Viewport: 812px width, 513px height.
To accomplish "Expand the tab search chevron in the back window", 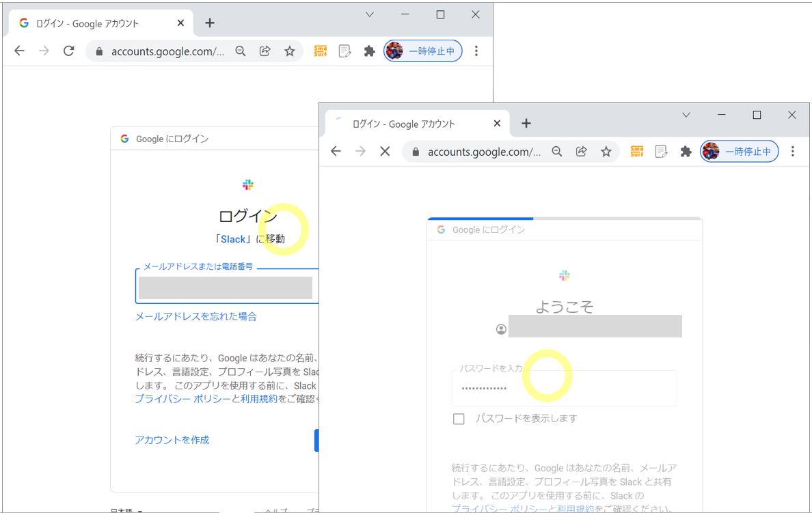I will coord(370,14).
